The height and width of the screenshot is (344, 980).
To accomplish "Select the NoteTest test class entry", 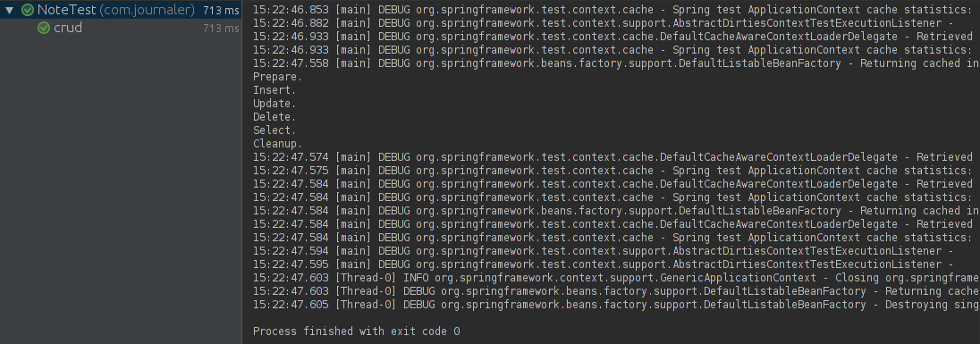I will pyautogui.click(x=66, y=10).
